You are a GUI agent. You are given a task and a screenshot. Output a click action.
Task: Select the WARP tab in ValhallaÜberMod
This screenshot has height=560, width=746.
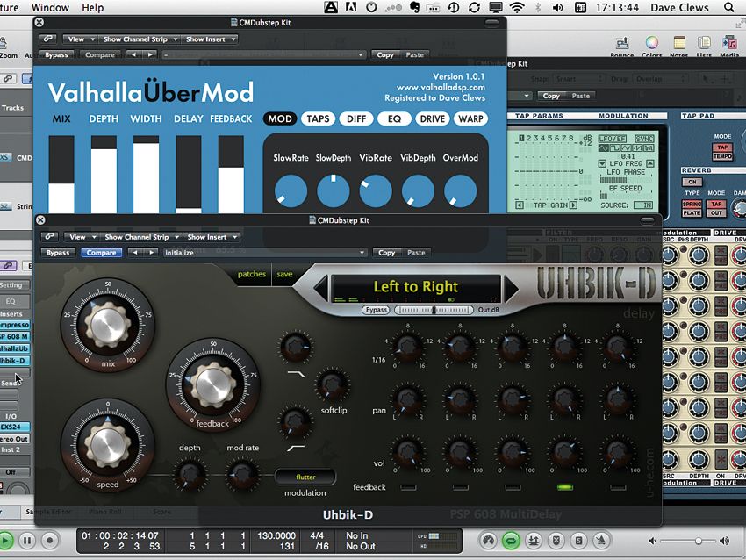pos(470,118)
